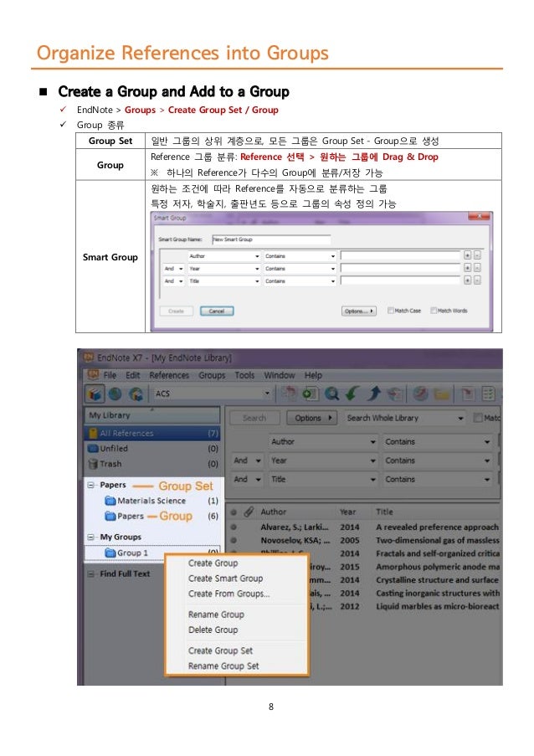The image size is (534, 756).
Task: Click the read dot on Alvarez row
Action: pyautogui.click(x=234, y=527)
